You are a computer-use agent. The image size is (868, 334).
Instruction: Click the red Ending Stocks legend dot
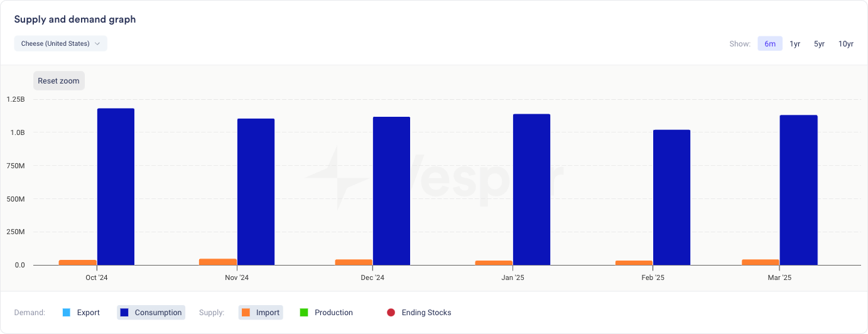coord(391,313)
